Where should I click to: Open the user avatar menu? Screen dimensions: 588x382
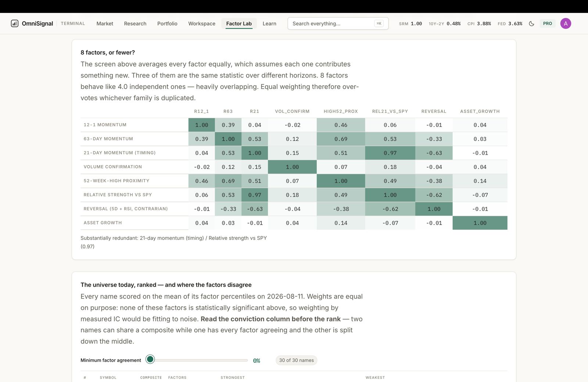[x=566, y=24]
